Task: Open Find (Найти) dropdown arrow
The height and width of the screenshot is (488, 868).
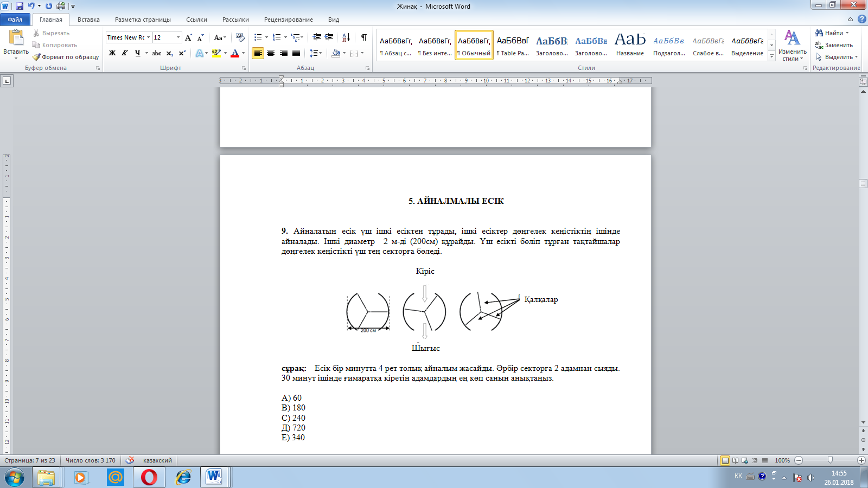Action: tap(847, 33)
